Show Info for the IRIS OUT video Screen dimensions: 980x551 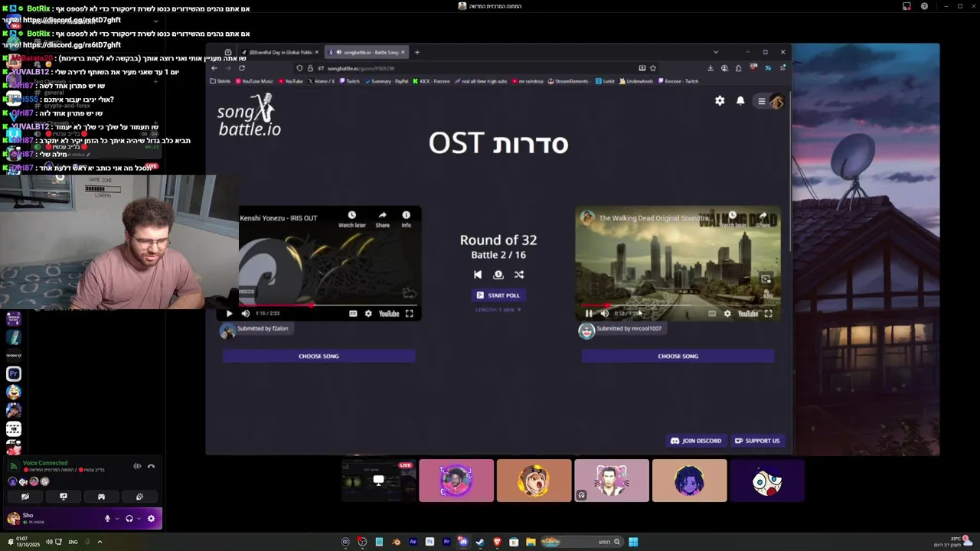click(x=406, y=220)
